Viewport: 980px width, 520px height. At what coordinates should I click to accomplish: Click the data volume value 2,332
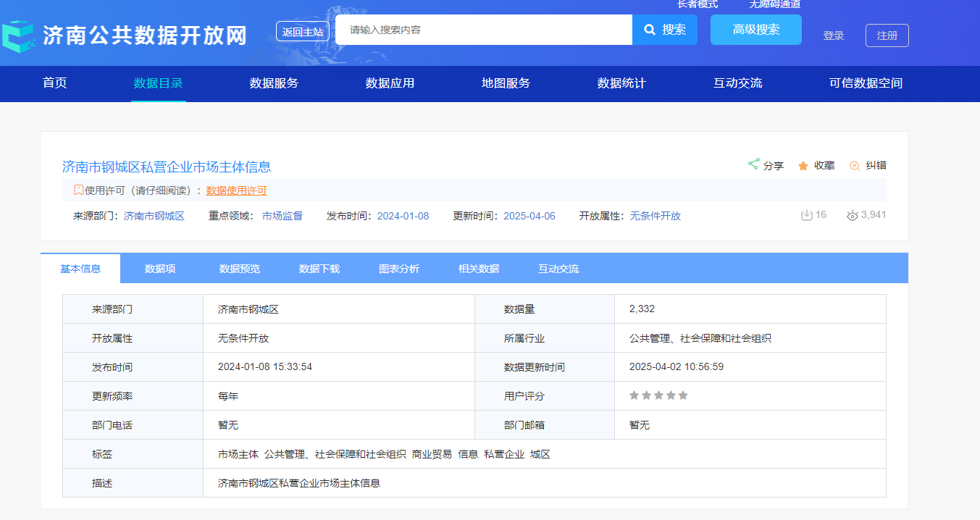[x=642, y=309]
